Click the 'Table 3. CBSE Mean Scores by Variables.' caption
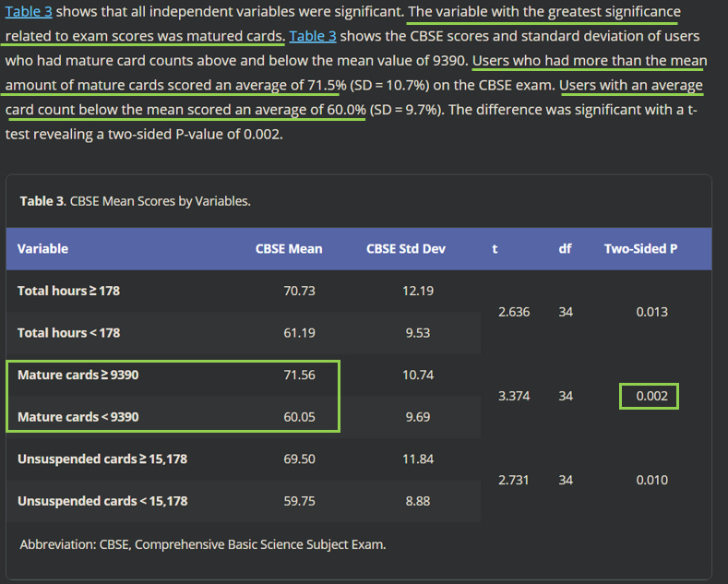The width and height of the screenshot is (728, 584). point(135,201)
